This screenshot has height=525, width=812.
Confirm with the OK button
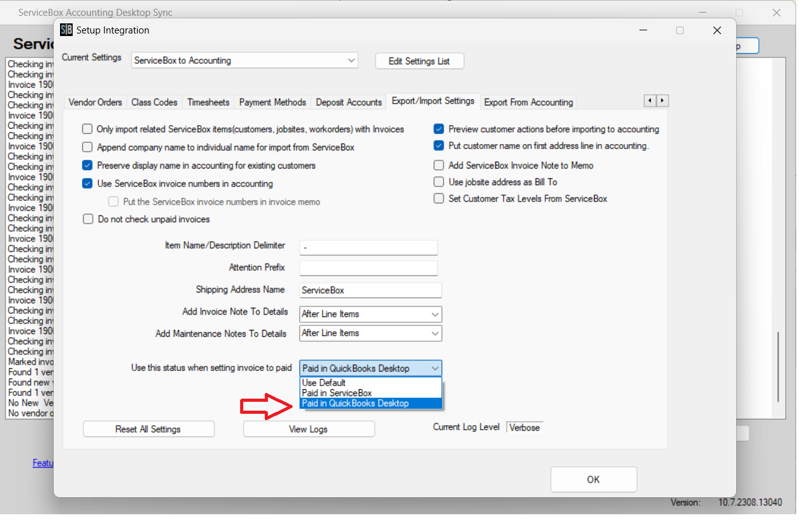(593, 480)
